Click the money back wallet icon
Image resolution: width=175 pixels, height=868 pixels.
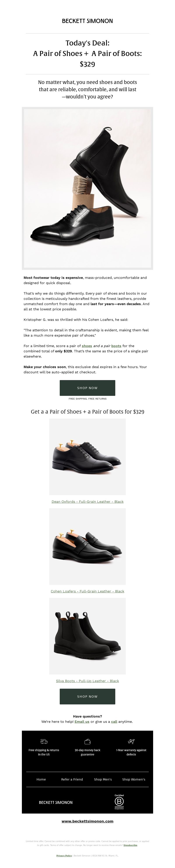click(x=87, y=741)
